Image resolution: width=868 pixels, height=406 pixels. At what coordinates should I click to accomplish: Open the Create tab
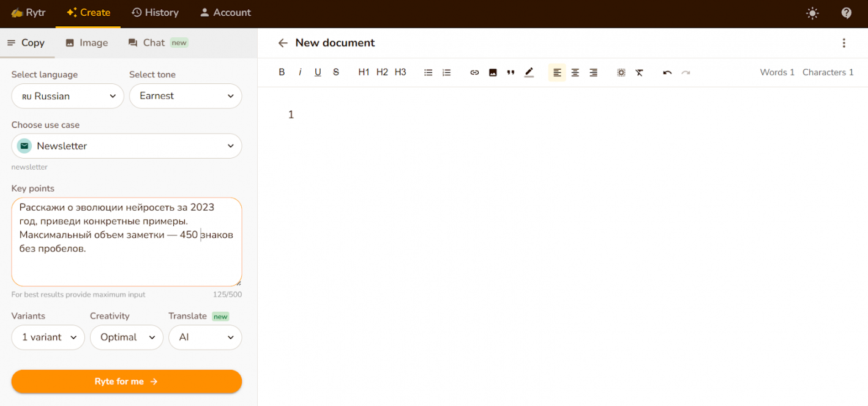pos(88,12)
